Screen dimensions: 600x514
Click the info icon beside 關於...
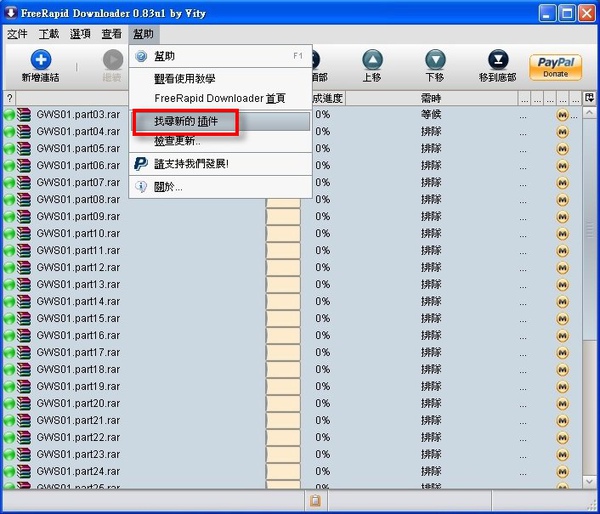[141, 187]
